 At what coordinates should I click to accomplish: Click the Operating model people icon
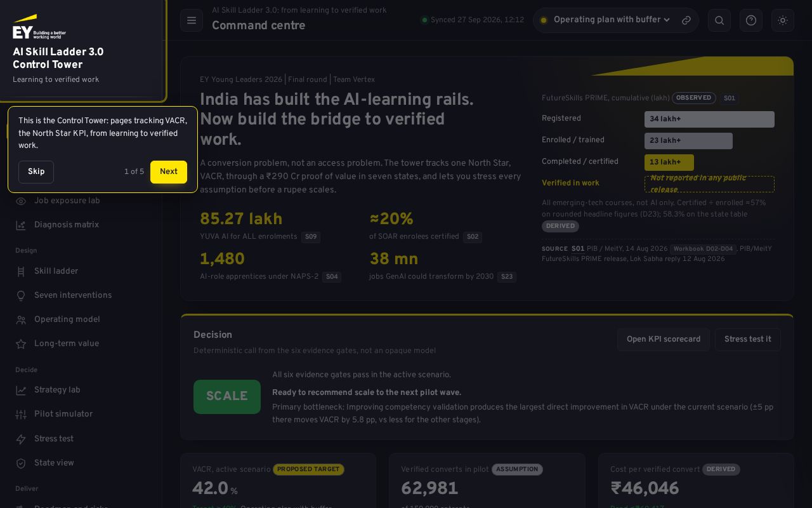coord(21,320)
